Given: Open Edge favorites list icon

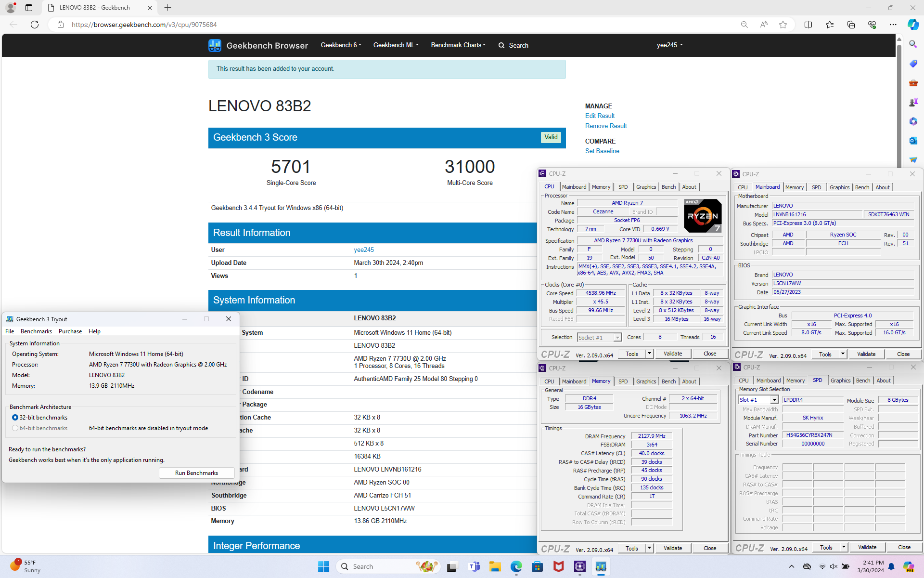Looking at the screenshot, I should (x=830, y=25).
